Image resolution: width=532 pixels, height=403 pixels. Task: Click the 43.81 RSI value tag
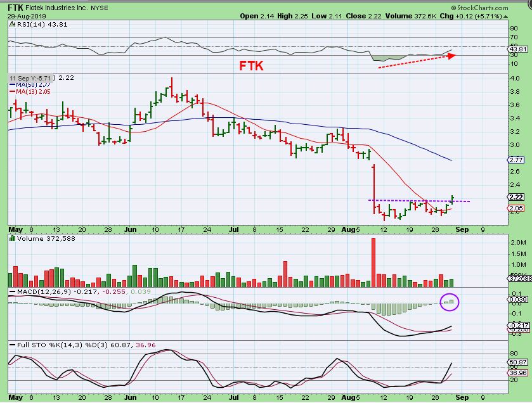pos(519,49)
